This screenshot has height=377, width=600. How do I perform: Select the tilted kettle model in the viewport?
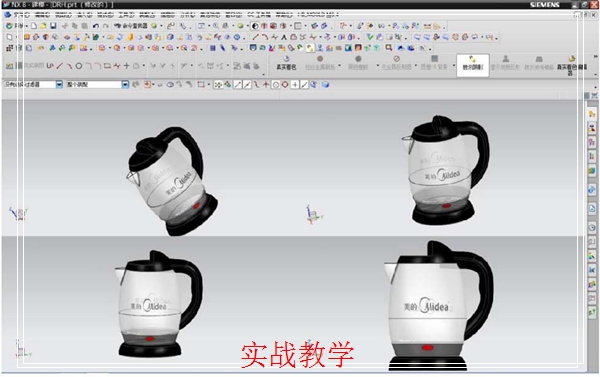[x=171, y=181]
